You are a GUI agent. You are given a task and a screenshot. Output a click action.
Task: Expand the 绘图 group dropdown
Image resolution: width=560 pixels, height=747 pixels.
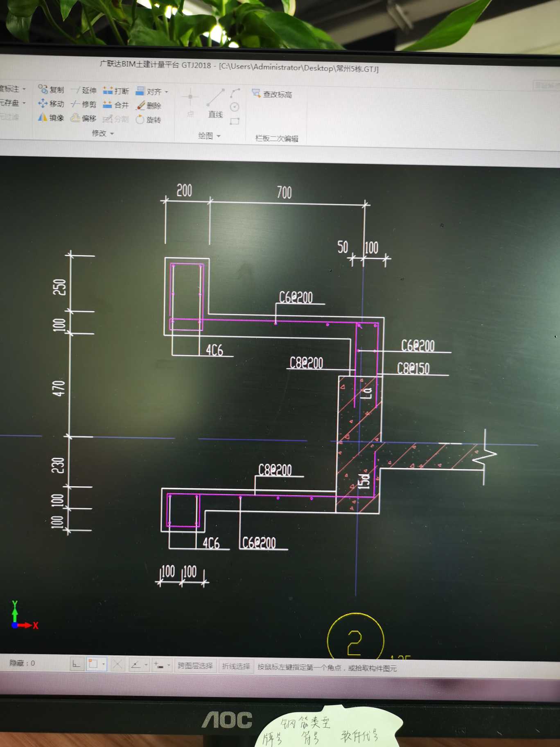click(219, 136)
